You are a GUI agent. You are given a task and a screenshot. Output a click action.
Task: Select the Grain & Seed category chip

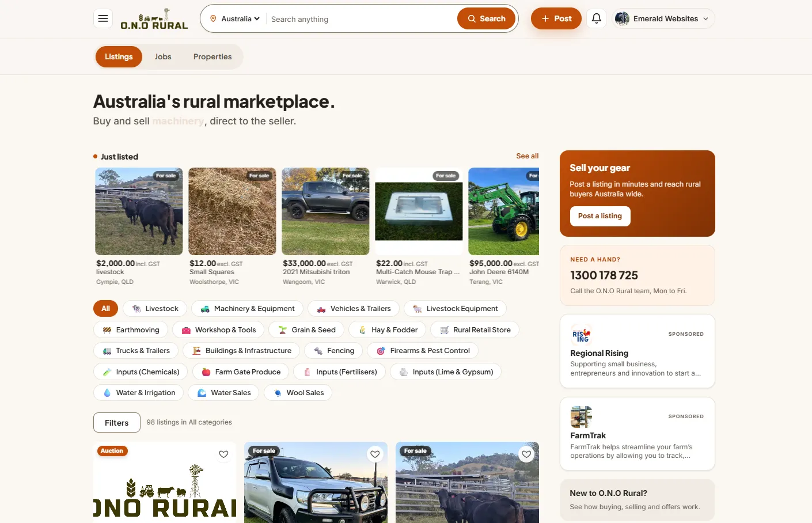pos(306,330)
